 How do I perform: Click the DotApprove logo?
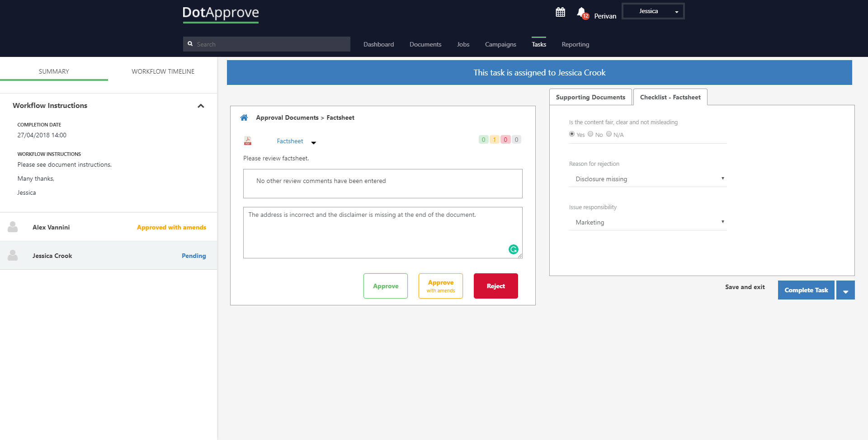(x=221, y=14)
